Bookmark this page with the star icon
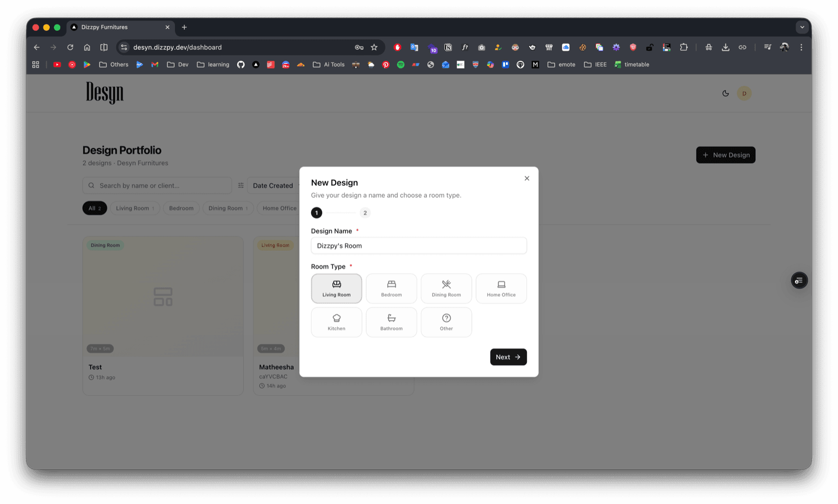The width and height of the screenshot is (838, 504). 374,47
